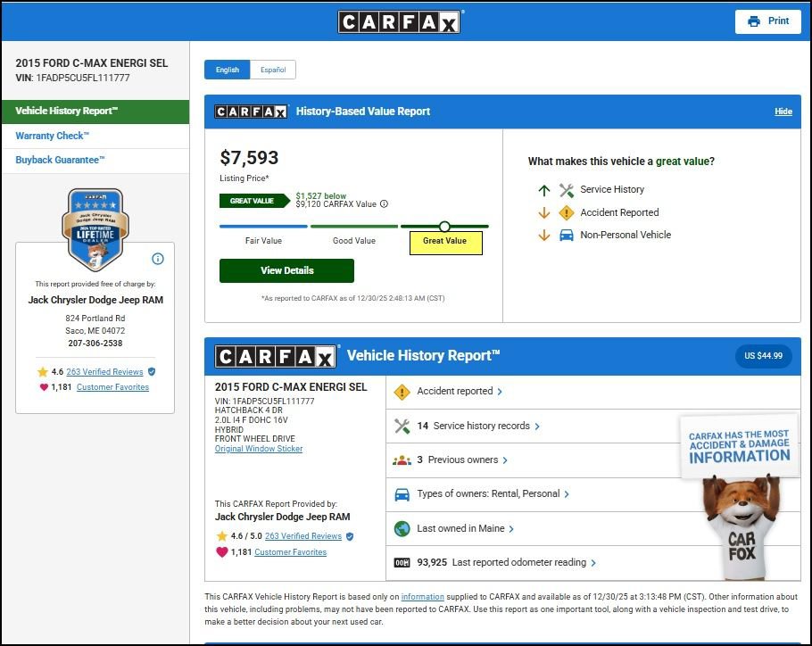Click the previous owners people icon
812x646 pixels.
tap(402, 460)
